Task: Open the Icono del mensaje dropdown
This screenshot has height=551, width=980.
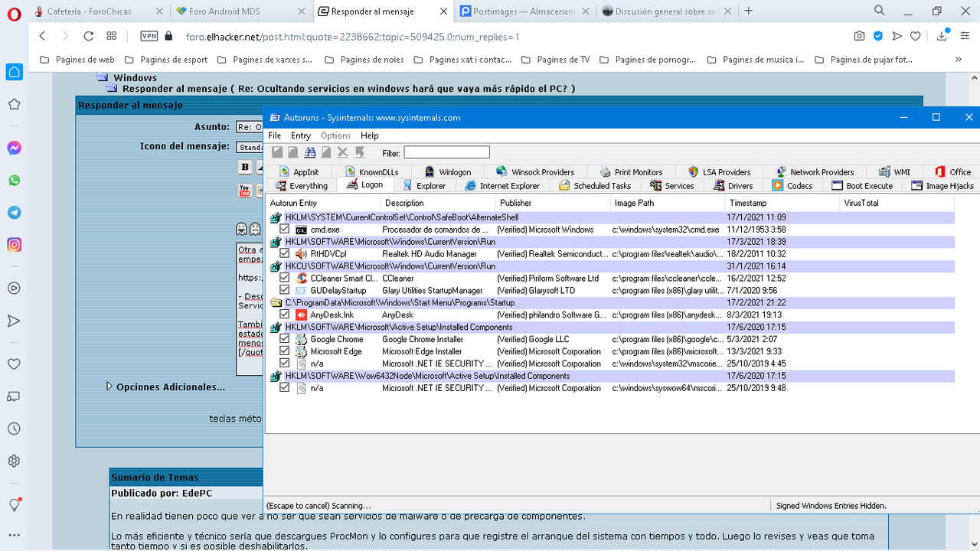Action: click(x=250, y=147)
